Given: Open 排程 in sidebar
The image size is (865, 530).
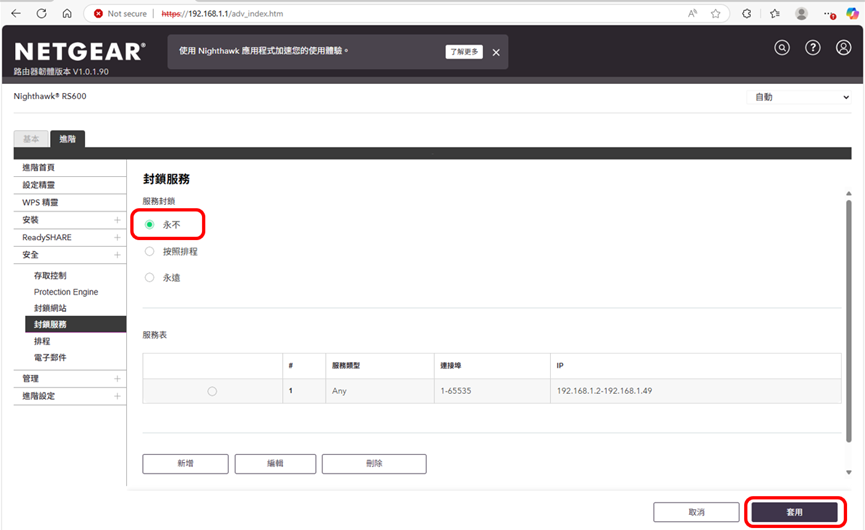Looking at the screenshot, I should [x=42, y=341].
